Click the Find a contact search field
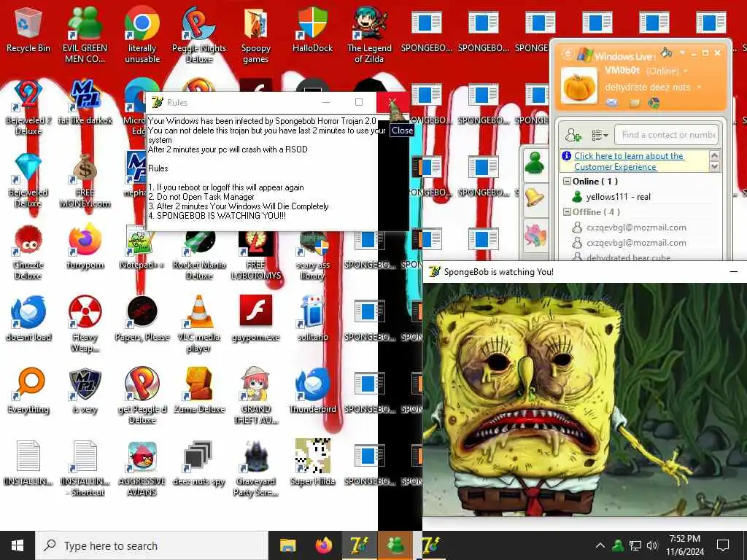The image size is (747, 560). pyautogui.click(x=666, y=135)
